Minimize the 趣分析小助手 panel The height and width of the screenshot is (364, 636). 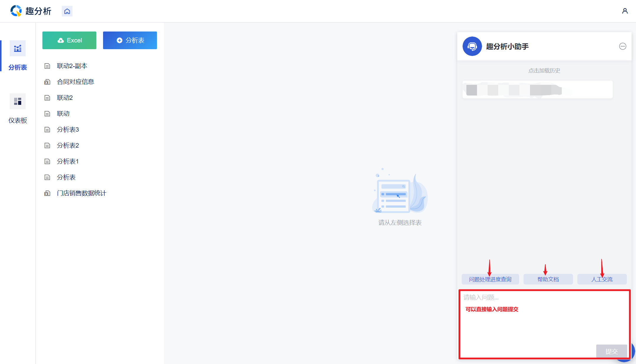[x=622, y=46]
